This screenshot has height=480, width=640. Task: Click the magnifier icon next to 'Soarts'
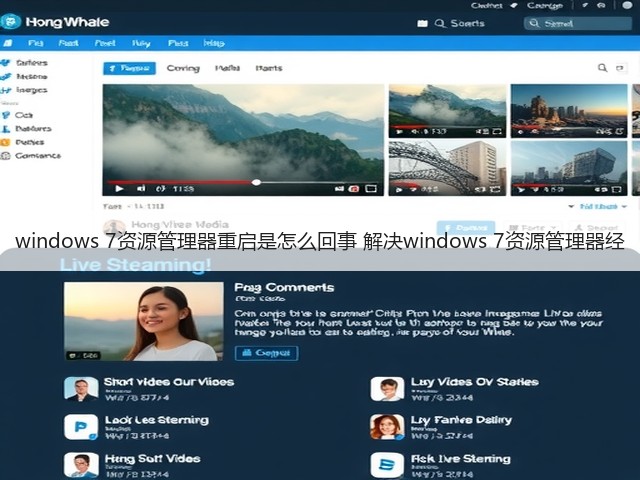coord(440,23)
